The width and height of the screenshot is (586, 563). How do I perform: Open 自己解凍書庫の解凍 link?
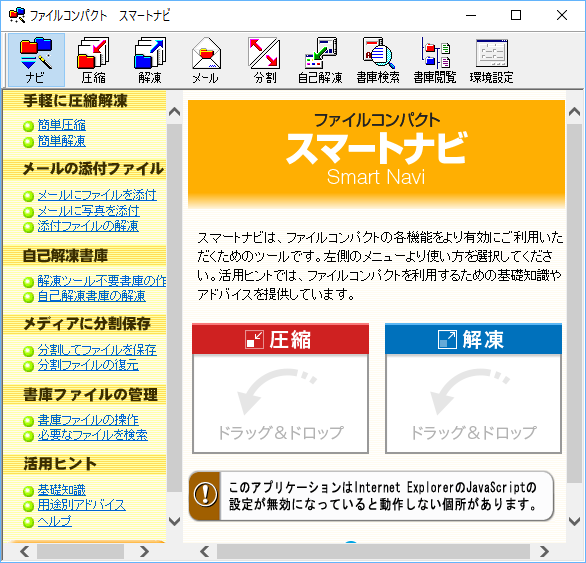tap(92, 296)
